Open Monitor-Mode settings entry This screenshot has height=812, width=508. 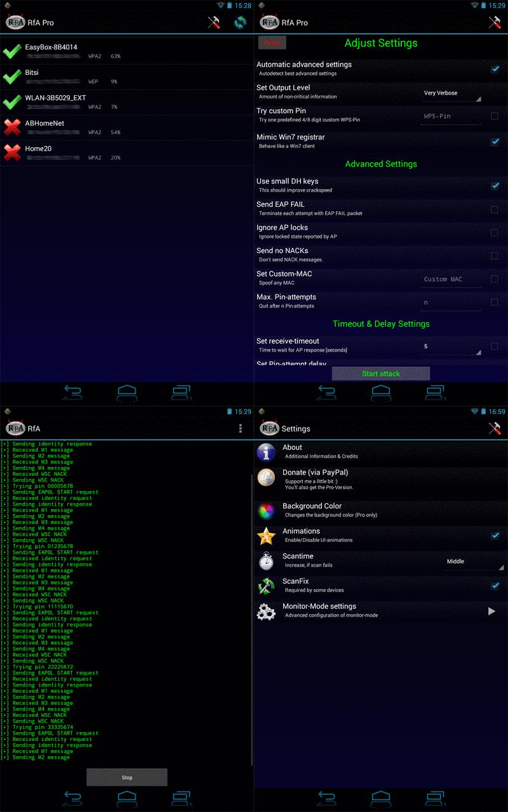click(381, 611)
